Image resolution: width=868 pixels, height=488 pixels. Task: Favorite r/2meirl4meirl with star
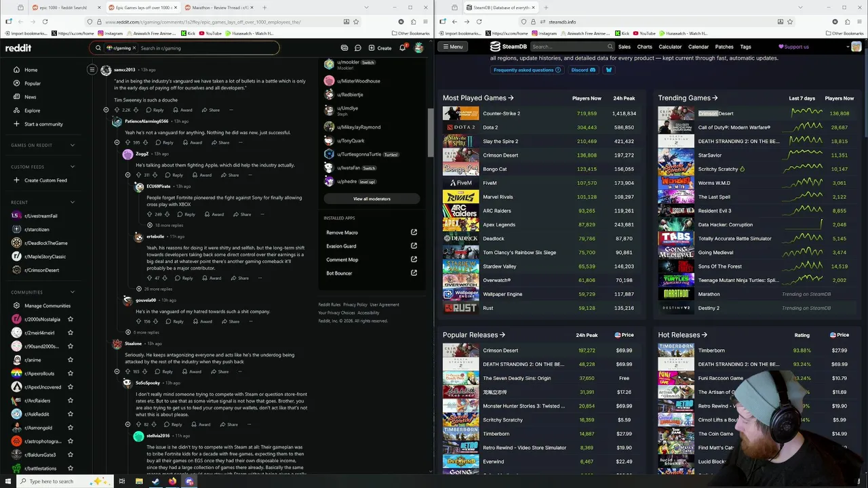pyautogui.click(x=71, y=333)
